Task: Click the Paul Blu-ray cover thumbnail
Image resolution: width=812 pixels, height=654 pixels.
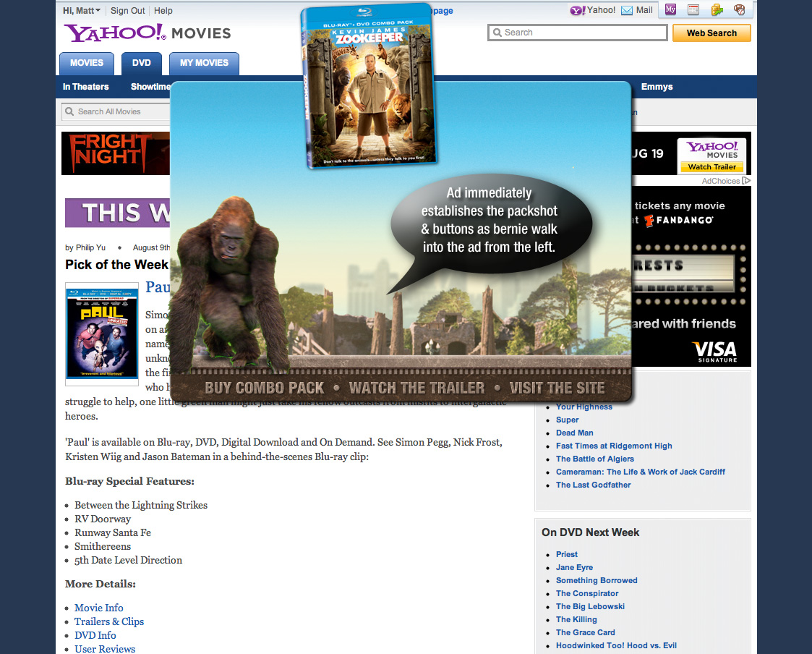Action: 102,334
